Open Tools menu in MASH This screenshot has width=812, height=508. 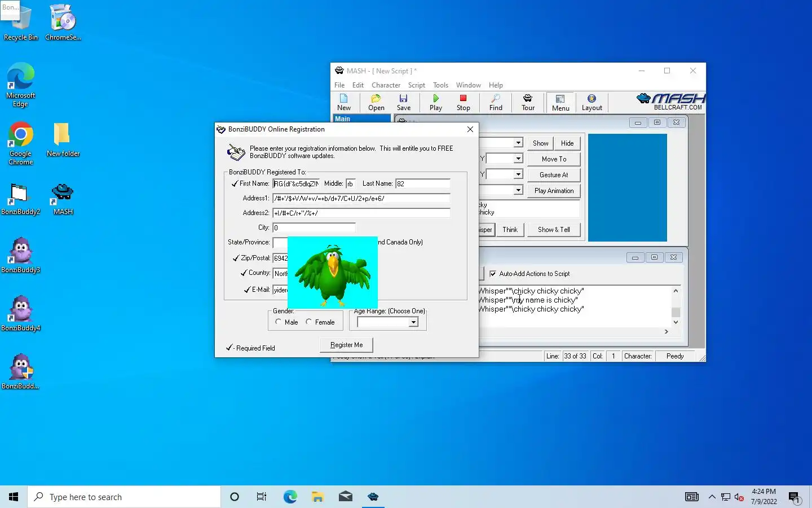[x=440, y=85]
